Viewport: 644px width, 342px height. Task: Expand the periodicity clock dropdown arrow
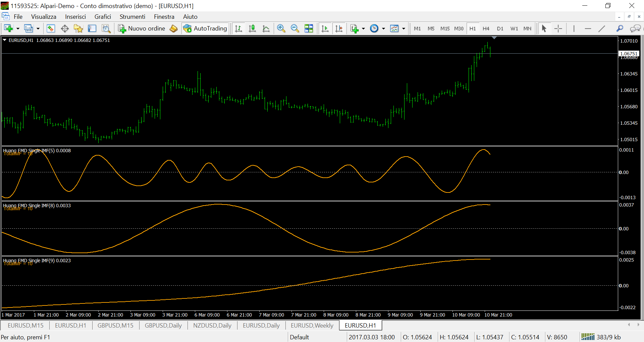[383, 29]
